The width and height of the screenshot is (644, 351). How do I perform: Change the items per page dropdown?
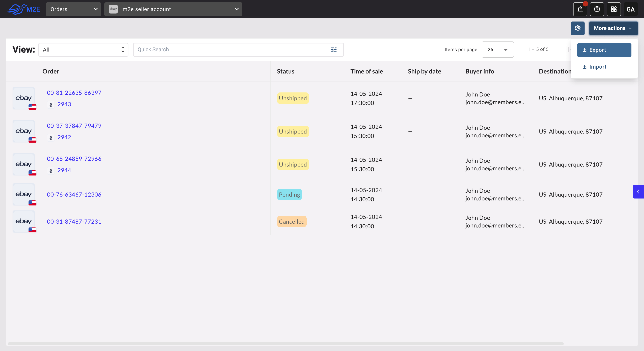click(497, 49)
